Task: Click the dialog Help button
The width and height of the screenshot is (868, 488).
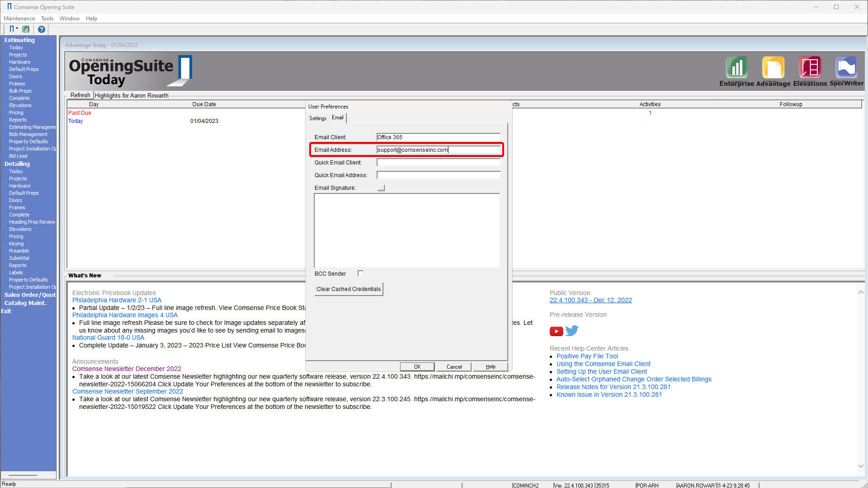Action: pyautogui.click(x=491, y=366)
